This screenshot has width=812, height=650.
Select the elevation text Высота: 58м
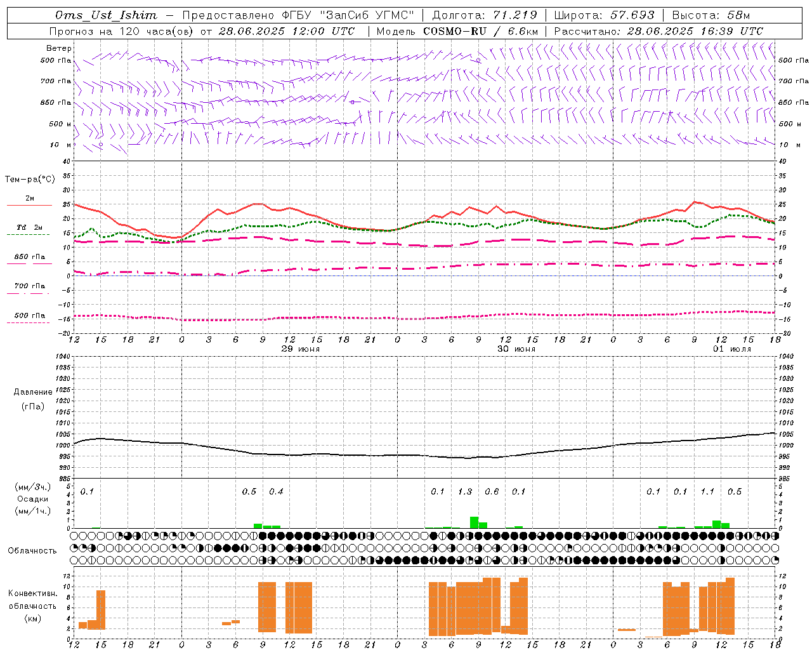[710, 15]
